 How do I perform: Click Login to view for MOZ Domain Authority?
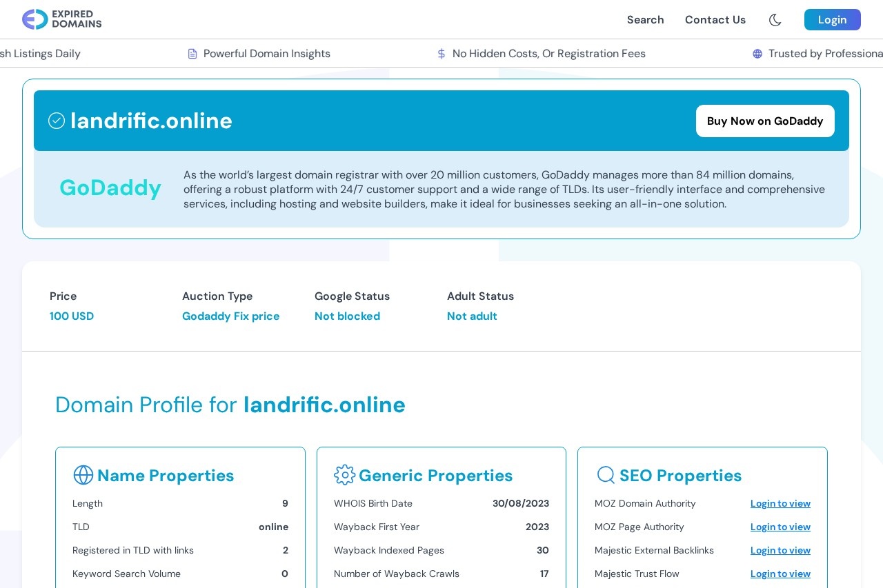(x=780, y=504)
